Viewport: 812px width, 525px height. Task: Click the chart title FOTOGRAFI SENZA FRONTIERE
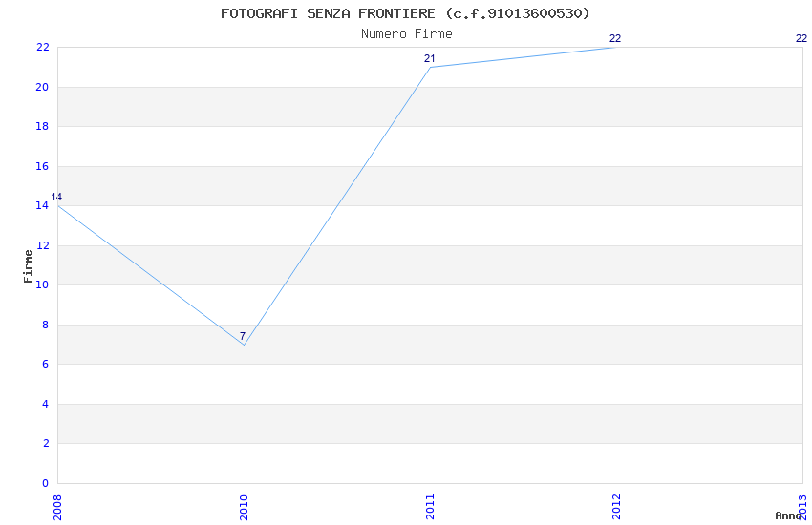405,13
